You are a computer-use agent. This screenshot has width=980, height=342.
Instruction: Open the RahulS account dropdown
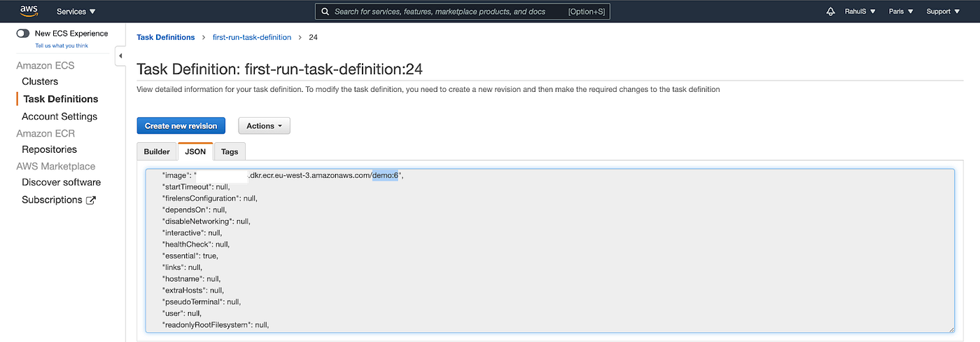[860, 11]
